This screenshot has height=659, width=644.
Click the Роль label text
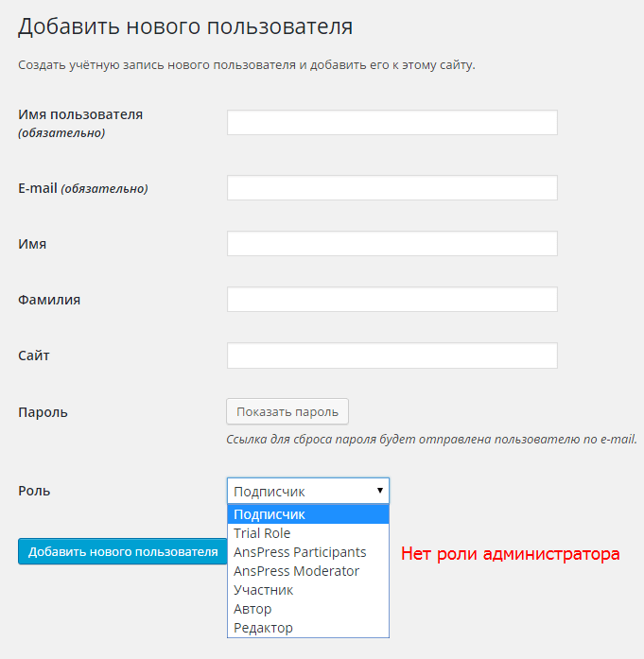click(x=34, y=491)
